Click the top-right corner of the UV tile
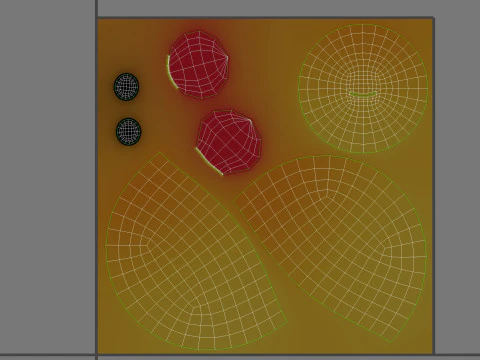 pos(433,18)
